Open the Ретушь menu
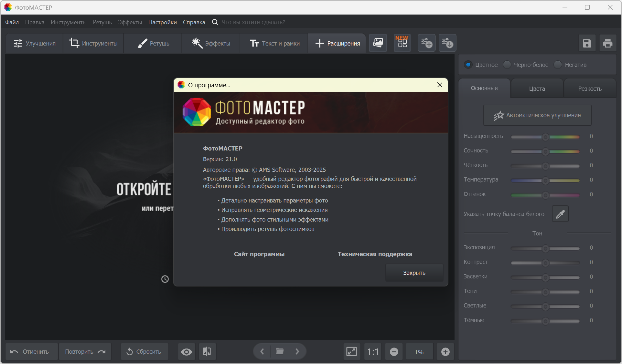 (x=102, y=22)
